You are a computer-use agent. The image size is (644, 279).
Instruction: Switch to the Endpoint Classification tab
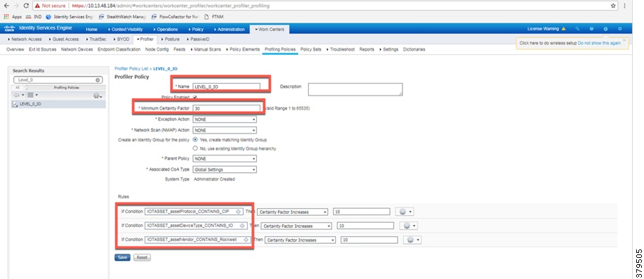tap(119, 49)
